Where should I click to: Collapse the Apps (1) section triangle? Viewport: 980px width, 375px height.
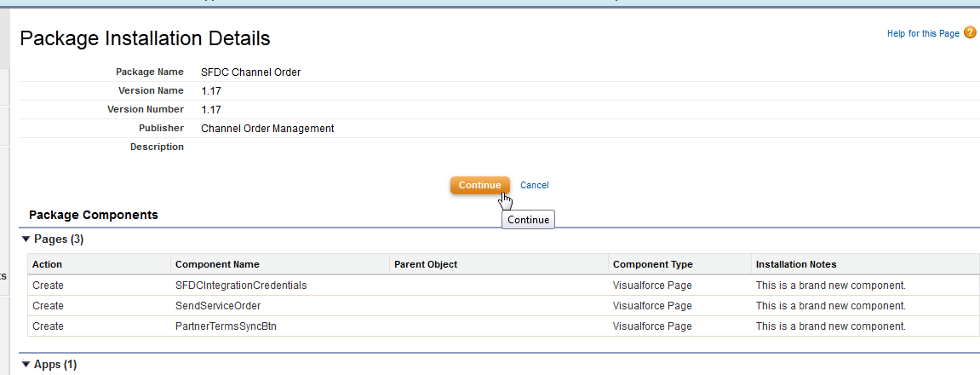click(x=26, y=365)
